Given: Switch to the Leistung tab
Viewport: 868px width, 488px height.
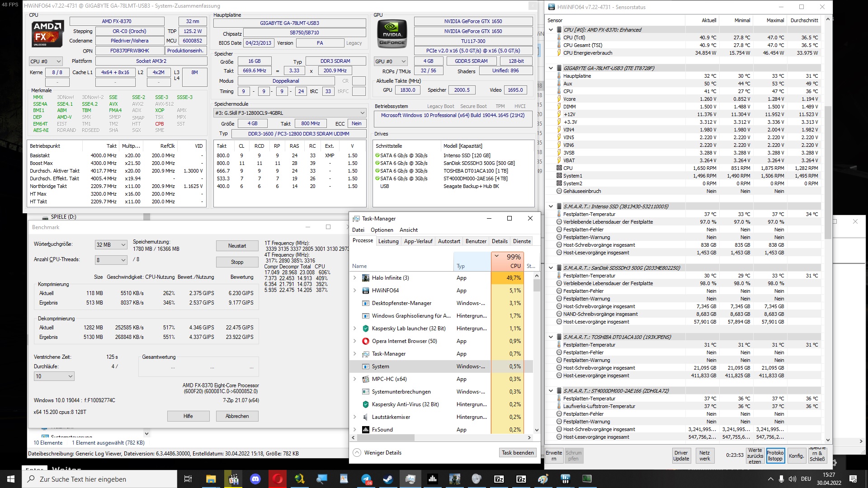Looking at the screenshot, I should pyautogui.click(x=388, y=241).
